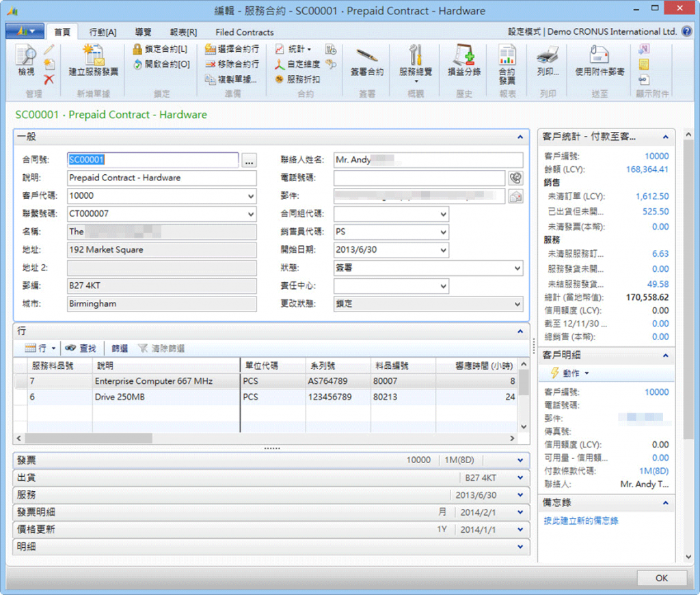The width and height of the screenshot is (700, 595).
Task: Click 鎖定合約 lock contract button
Action: 161,49
